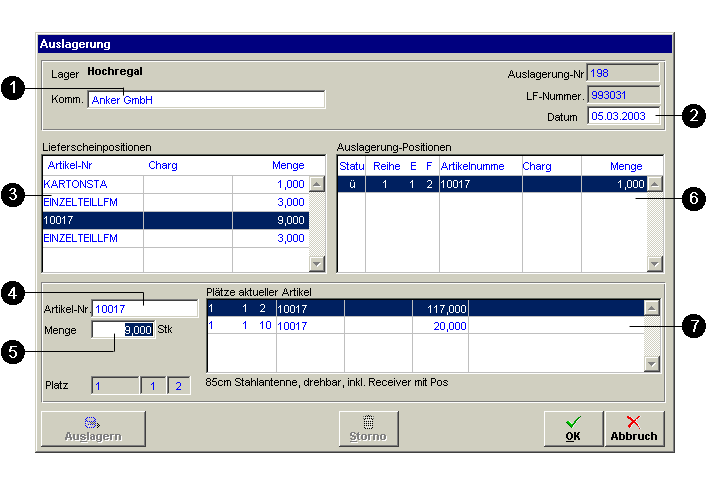Click Menge column header in Lieferscheinpositionen

(287, 165)
